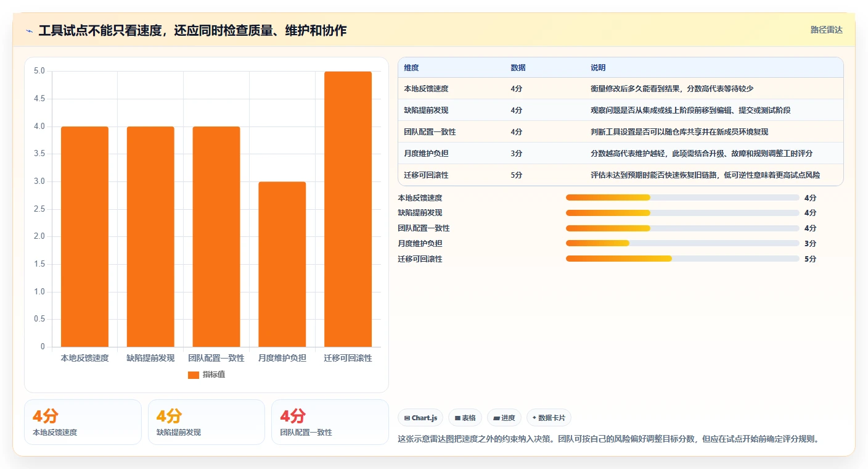The image size is (868, 469).
Task: Toggle the 指标值 legend swatch in the chart
Action: [194, 375]
